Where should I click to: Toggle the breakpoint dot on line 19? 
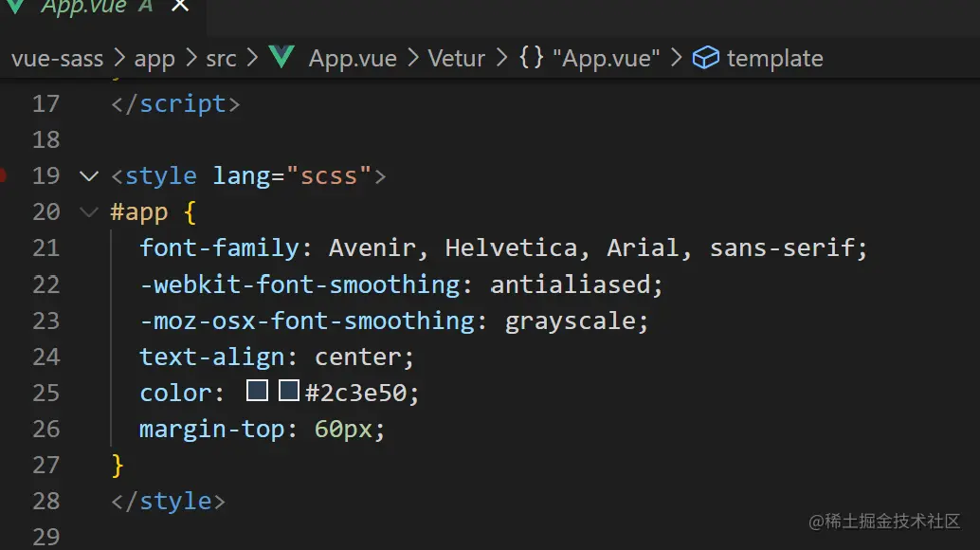(x=3, y=175)
